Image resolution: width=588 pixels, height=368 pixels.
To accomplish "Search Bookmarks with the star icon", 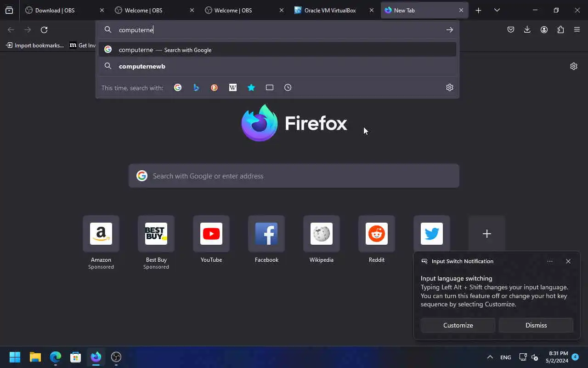I will (x=251, y=87).
